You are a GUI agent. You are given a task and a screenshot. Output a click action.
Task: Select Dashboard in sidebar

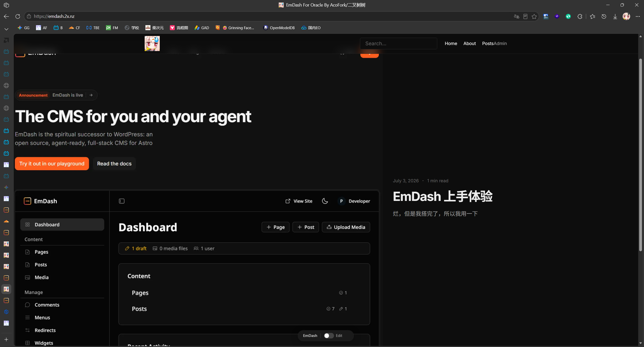click(62, 225)
